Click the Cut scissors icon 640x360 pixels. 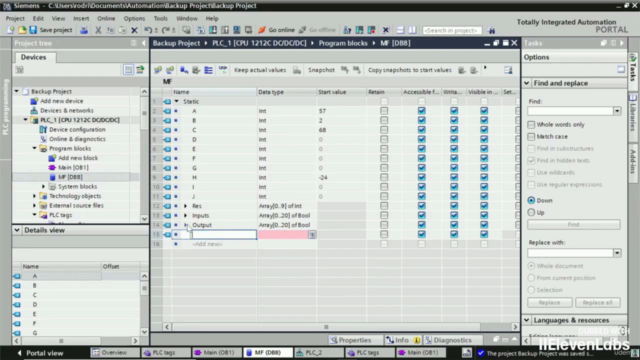98,30
